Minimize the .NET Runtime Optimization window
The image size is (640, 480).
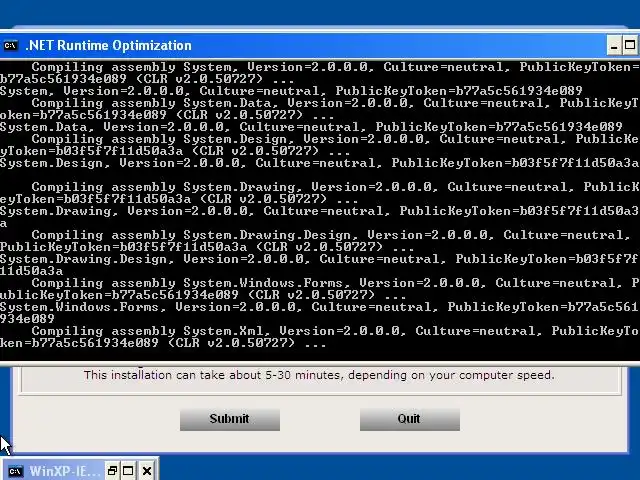[x=613, y=45]
